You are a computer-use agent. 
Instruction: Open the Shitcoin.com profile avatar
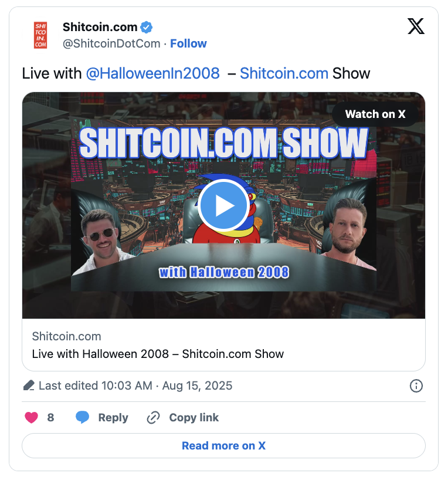[40, 35]
